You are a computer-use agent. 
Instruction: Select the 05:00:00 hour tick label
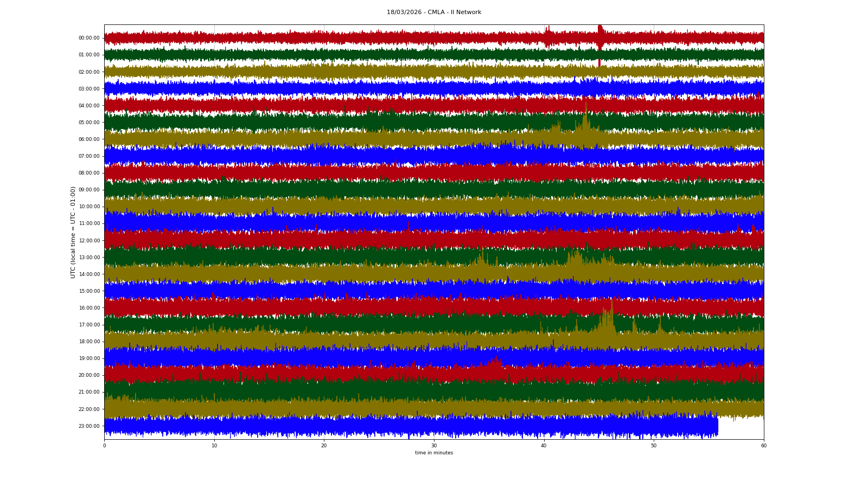pos(89,123)
